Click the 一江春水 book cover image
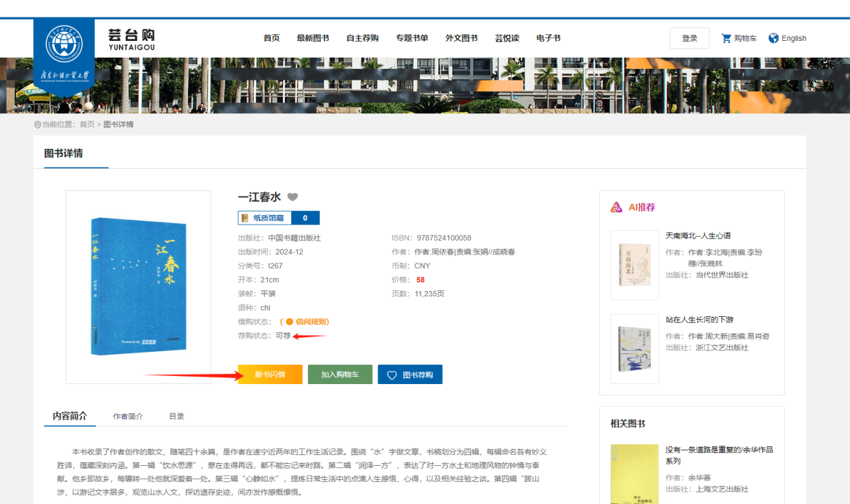Screen dimensions: 850x504 pyautogui.click(x=138, y=286)
